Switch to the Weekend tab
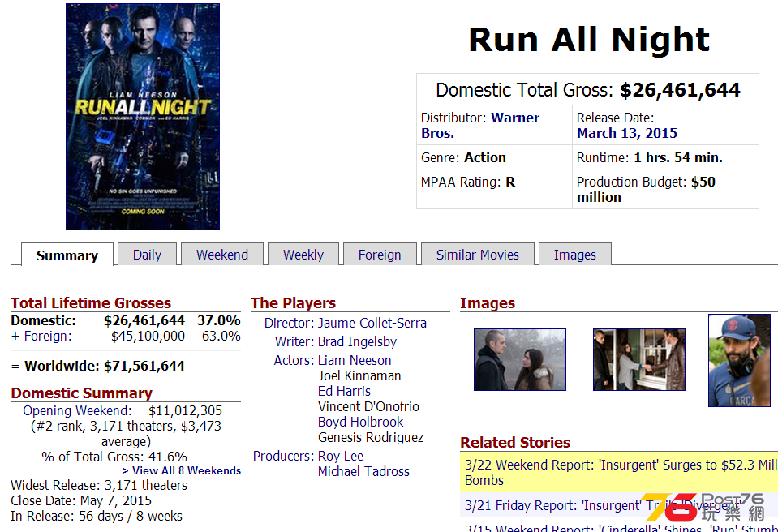The image size is (778, 532). tap(221, 255)
